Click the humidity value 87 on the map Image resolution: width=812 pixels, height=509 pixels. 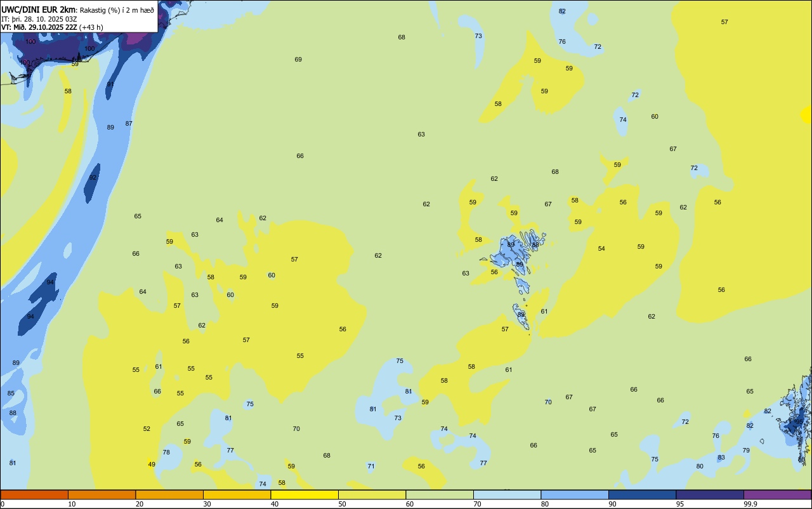tap(129, 124)
